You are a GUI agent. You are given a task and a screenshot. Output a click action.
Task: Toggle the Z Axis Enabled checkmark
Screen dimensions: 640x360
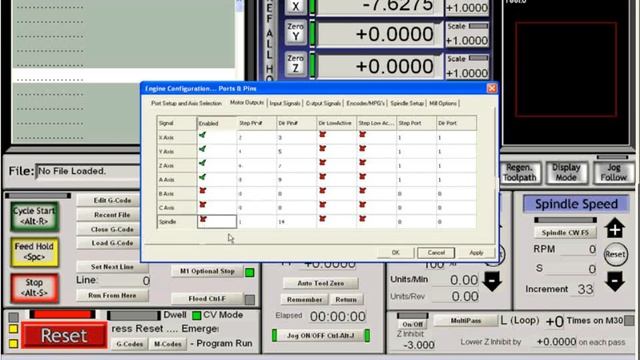[x=202, y=163]
